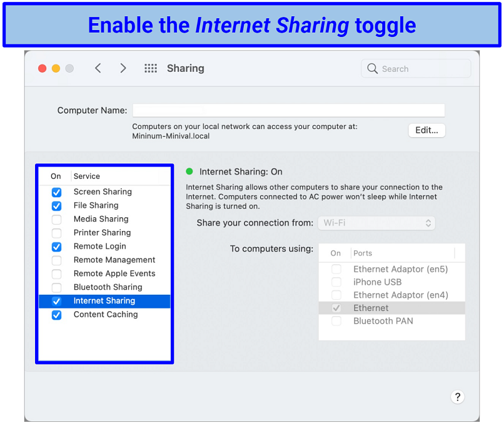This screenshot has width=504, height=425.
Task: Uncheck the Remote Login checkbox
Action: point(56,247)
